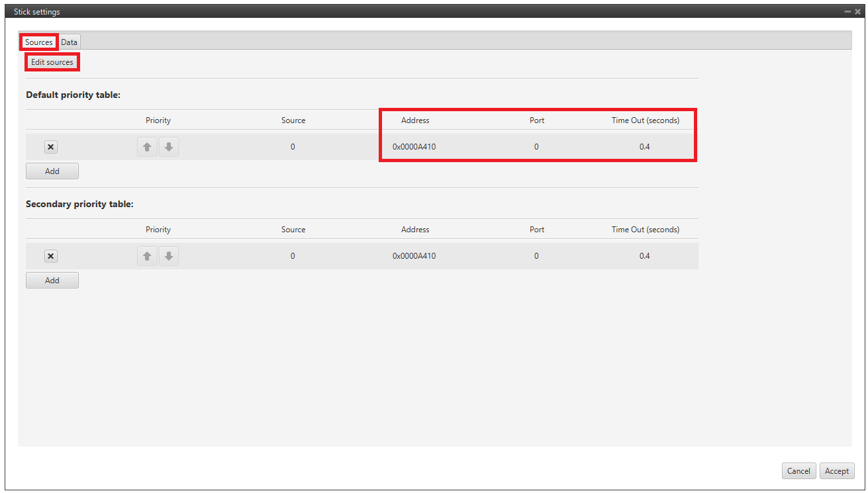Screen dimensions: 868x493
Task: Delete the secondary priority table row
Action: (x=51, y=256)
